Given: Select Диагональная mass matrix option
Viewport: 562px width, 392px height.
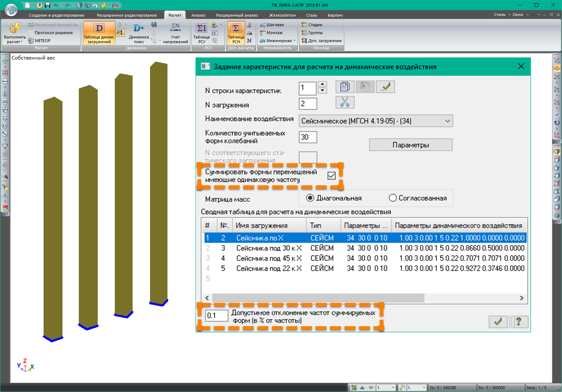Looking at the screenshot, I should [x=310, y=198].
